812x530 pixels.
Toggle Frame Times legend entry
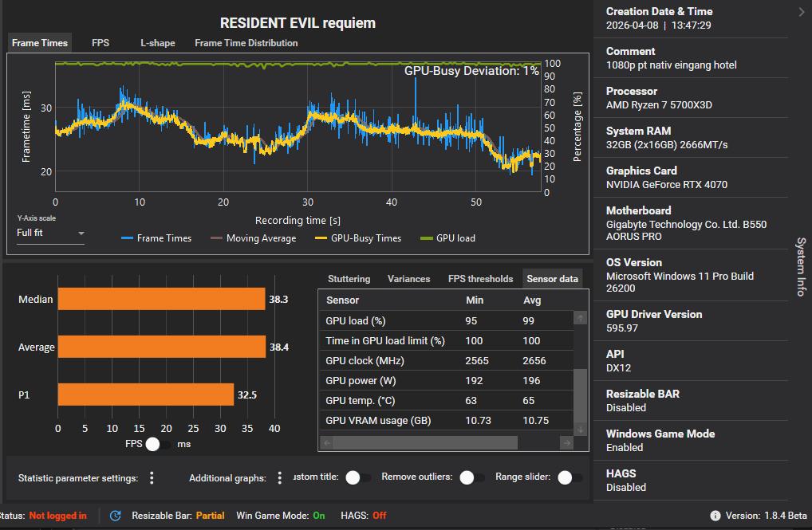point(156,238)
